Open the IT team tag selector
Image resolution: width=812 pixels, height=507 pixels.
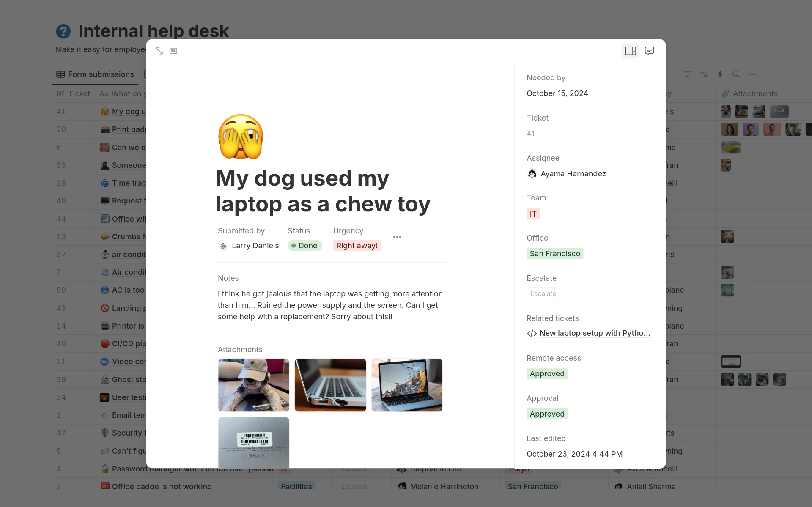[533, 214]
